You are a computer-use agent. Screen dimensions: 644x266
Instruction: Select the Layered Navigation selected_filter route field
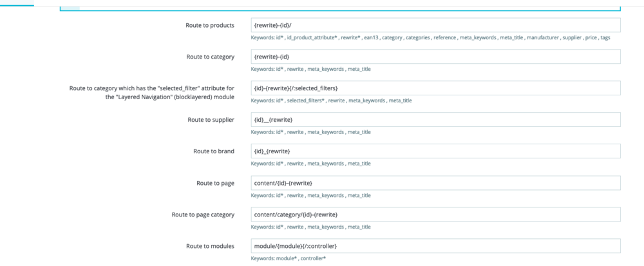click(435, 88)
